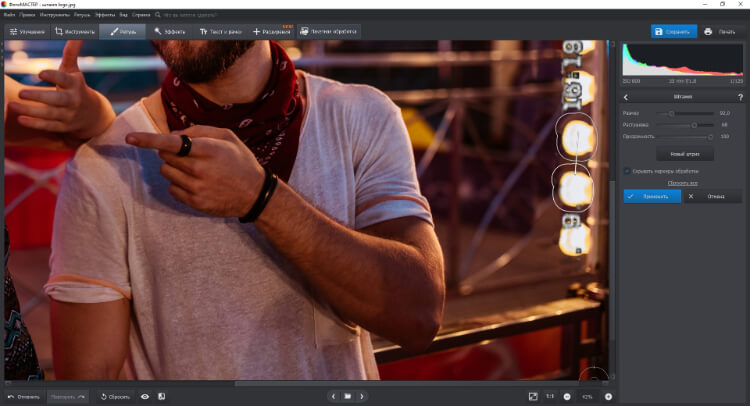Go back using the Штамп panel arrow
This screenshot has height=406, width=750.
click(x=626, y=97)
